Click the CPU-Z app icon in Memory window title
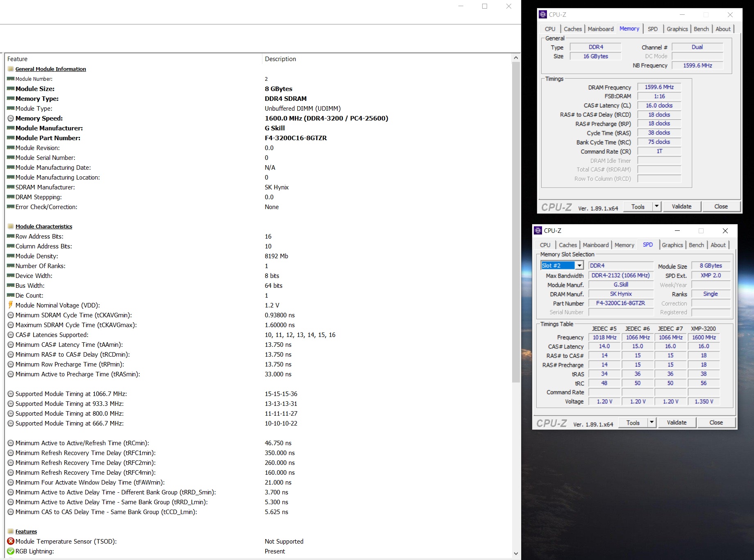This screenshot has width=754, height=560. [x=543, y=15]
